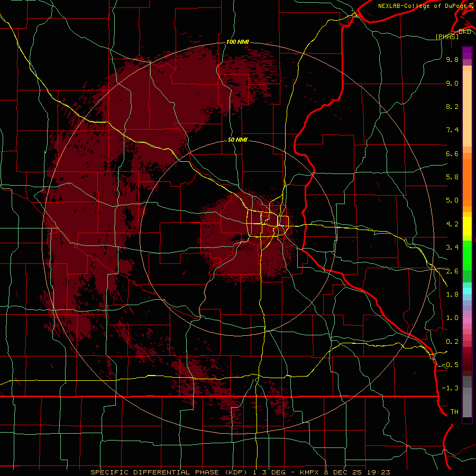Pick the yellow segment of the color scale
Screen dimensions: 476x476
(x=467, y=226)
